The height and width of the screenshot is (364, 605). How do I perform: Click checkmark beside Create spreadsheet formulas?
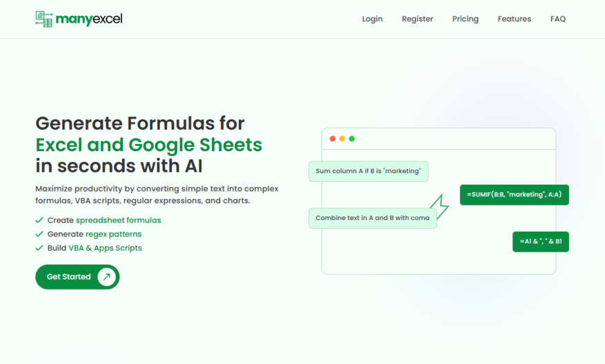pyautogui.click(x=39, y=220)
